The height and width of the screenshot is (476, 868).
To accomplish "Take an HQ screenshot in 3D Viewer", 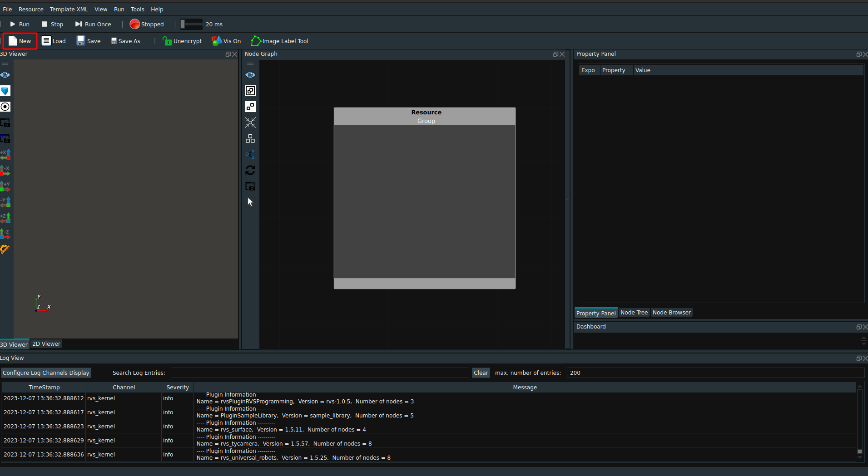I will 5,138.
